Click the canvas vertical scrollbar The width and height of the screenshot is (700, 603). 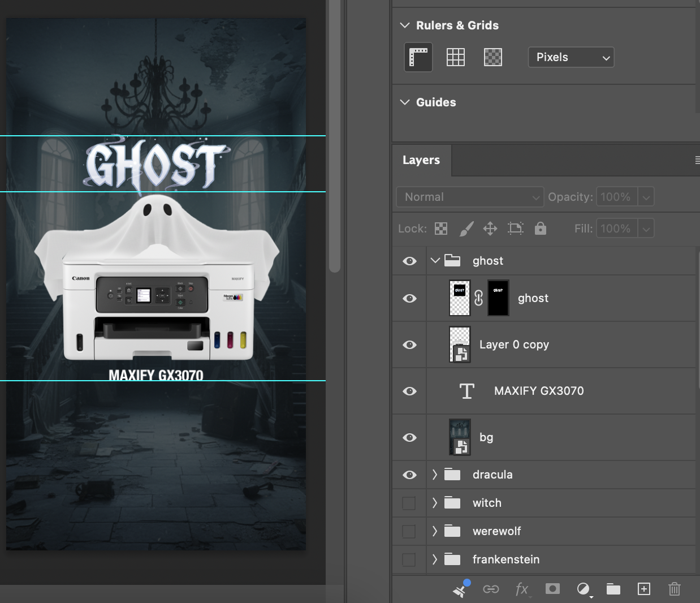point(335,136)
